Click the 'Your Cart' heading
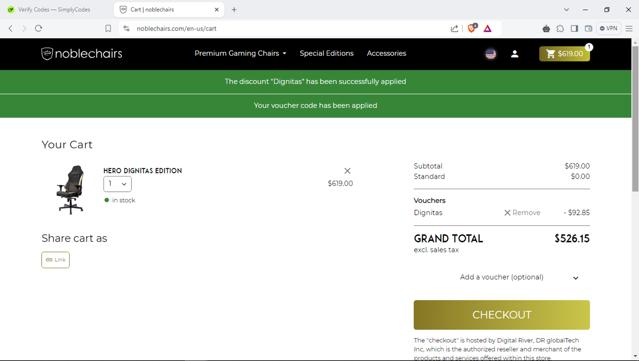The image size is (639, 361). [x=67, y=145]
